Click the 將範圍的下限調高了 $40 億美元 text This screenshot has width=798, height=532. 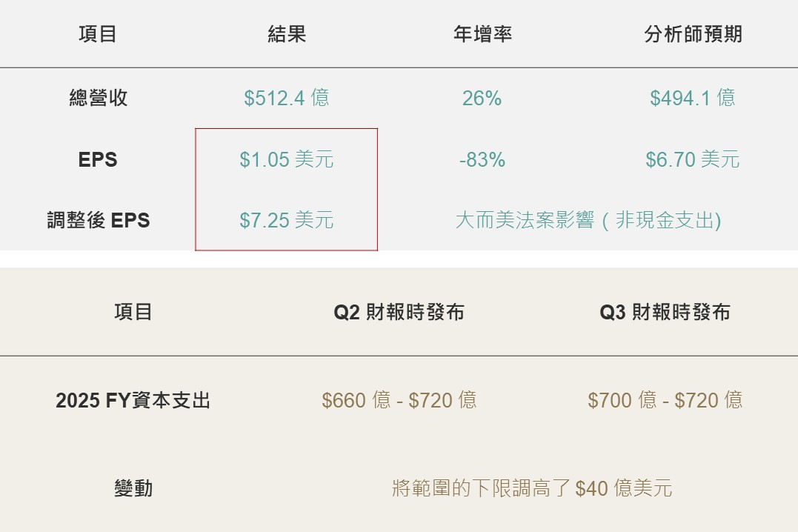(532, 488)
